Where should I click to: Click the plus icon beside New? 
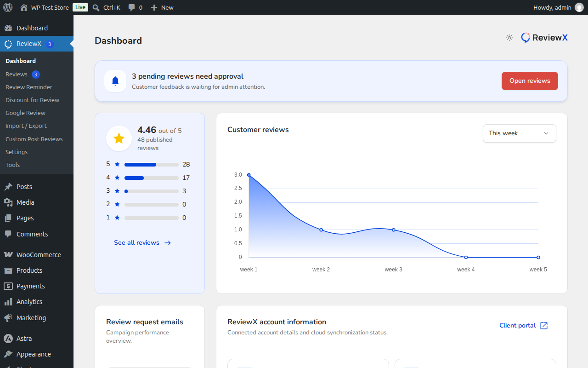pos(154,7)
